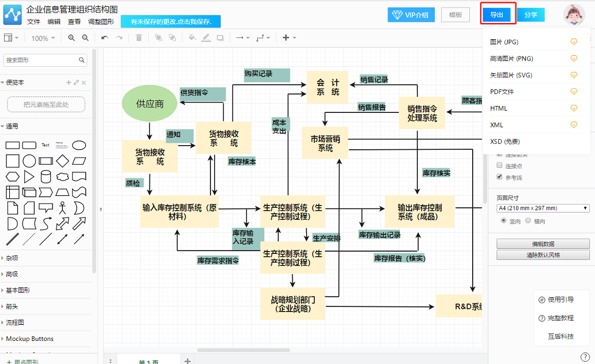Click the delete trash icon
This screenshot has width=595, height=364.
139,38
